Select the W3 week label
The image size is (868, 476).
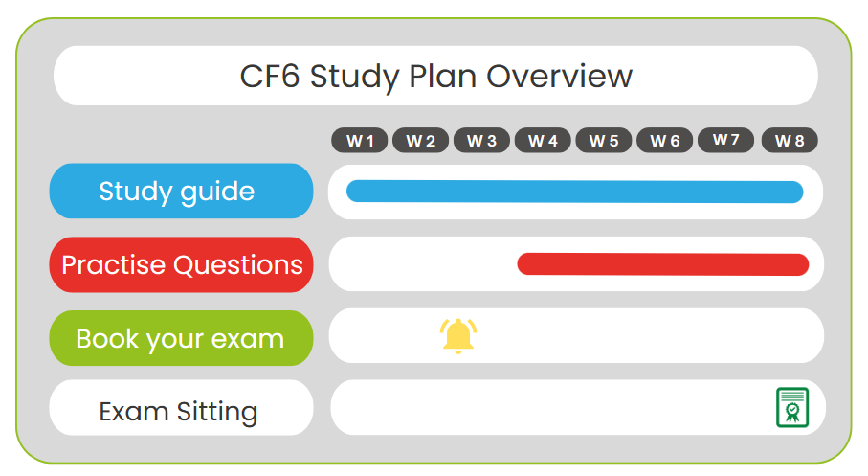pyautogui.click(x=481, y=141)
